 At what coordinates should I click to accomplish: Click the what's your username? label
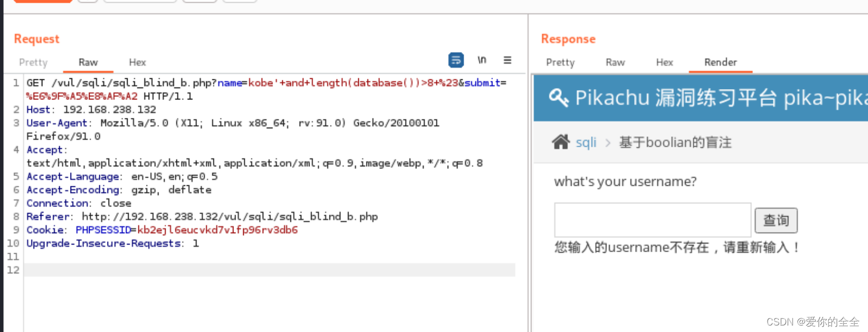(625, 181)
